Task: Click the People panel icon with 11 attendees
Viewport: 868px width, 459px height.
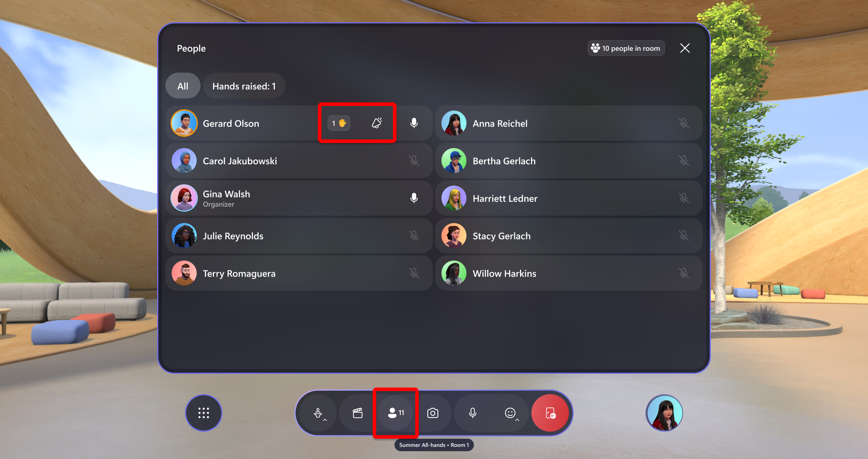Action: pyautogui.click(x=397, y=413)
